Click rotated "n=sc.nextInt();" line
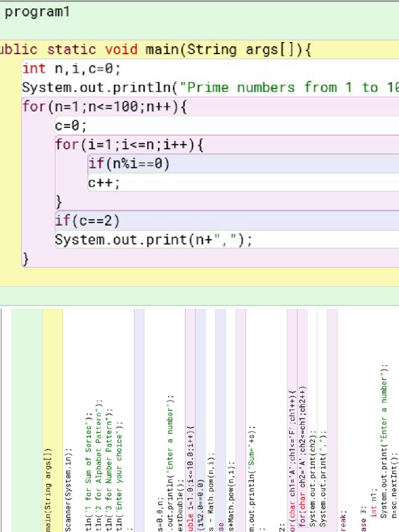Screen dimensions: 399x532 pyautogui.click(x=394, y=485)
